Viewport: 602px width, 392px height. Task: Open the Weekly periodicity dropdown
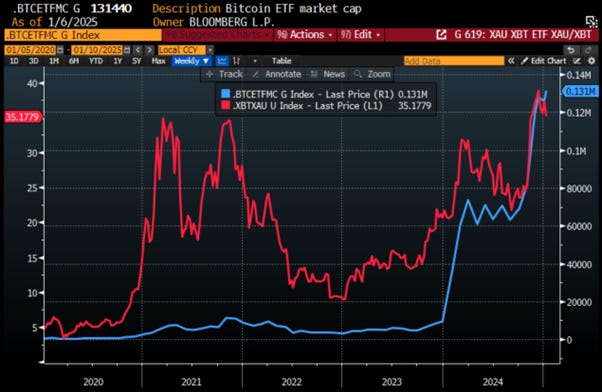[191, 61]
